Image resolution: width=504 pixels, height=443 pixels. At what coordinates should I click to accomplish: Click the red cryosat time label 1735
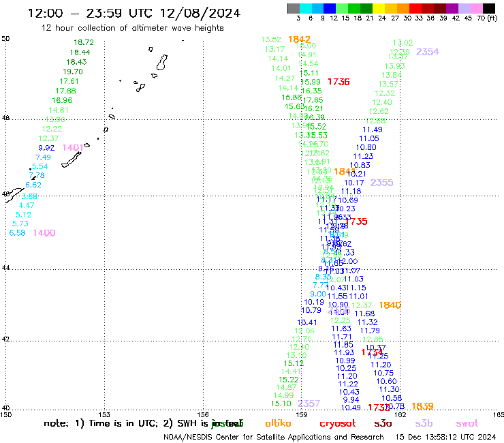[x=356, y=221]
